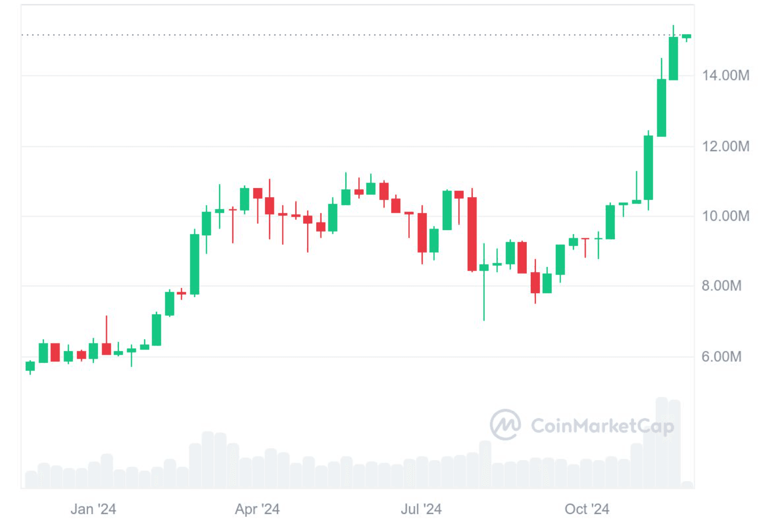Select the last small candle at top right
This screenshot has width=760, height=532.
[x=686, y=36]
